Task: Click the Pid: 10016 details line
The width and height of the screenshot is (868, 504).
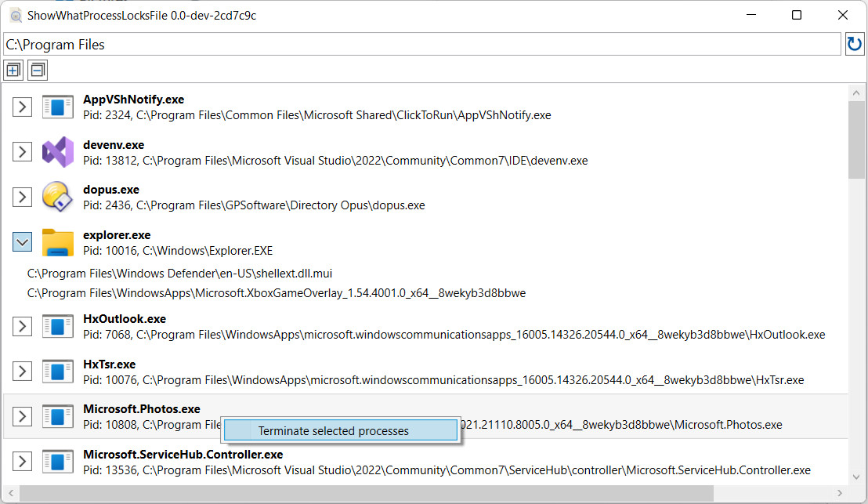Action: tap(178, 251)
